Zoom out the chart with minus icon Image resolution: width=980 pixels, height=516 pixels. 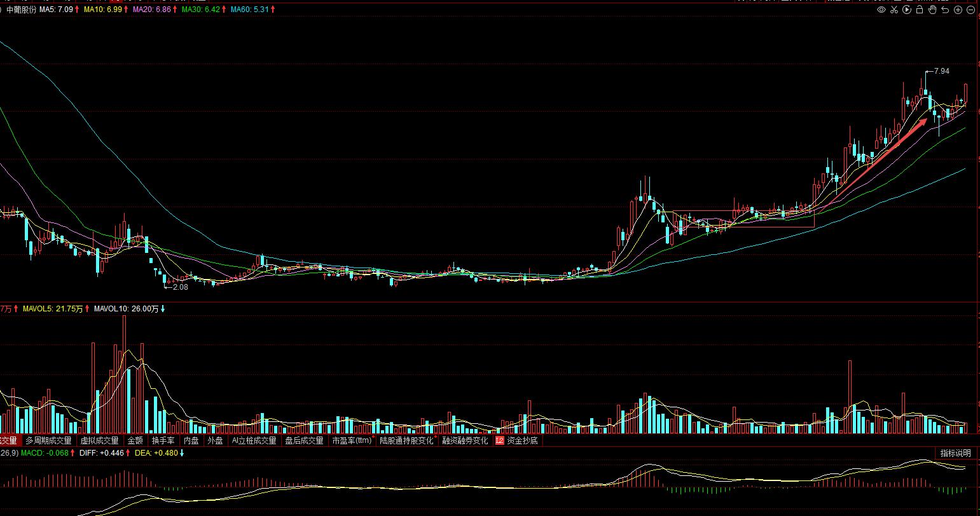[970, 10]
